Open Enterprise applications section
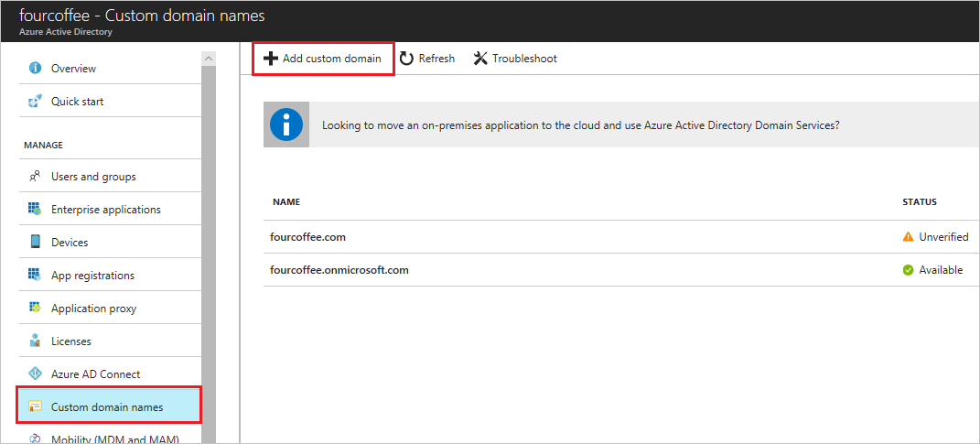The image size is (980, 444). point(110,210)
